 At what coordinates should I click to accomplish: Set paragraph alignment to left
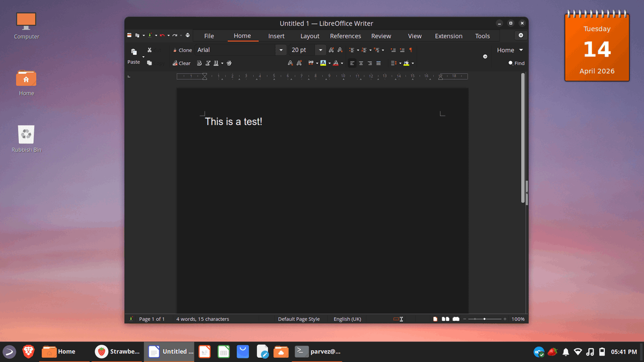pos(352,63)
